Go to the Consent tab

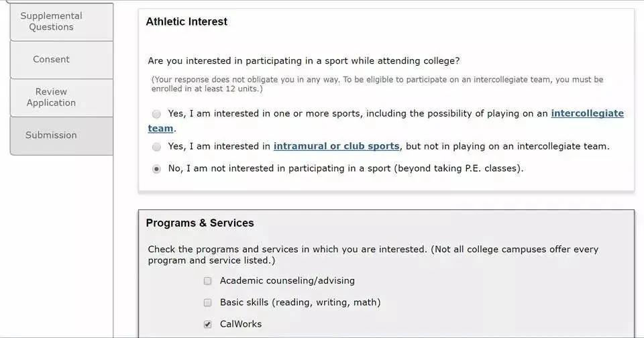tap(52, 60)
